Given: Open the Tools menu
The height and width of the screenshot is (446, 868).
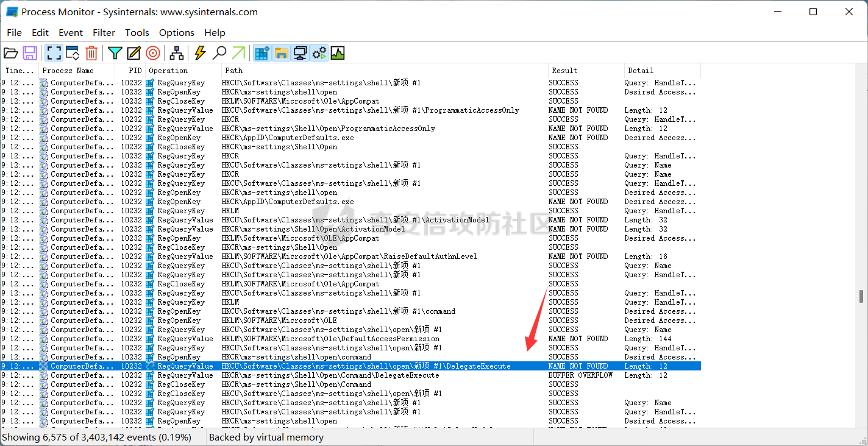Looking at the screenshot, I should point(137,32).
